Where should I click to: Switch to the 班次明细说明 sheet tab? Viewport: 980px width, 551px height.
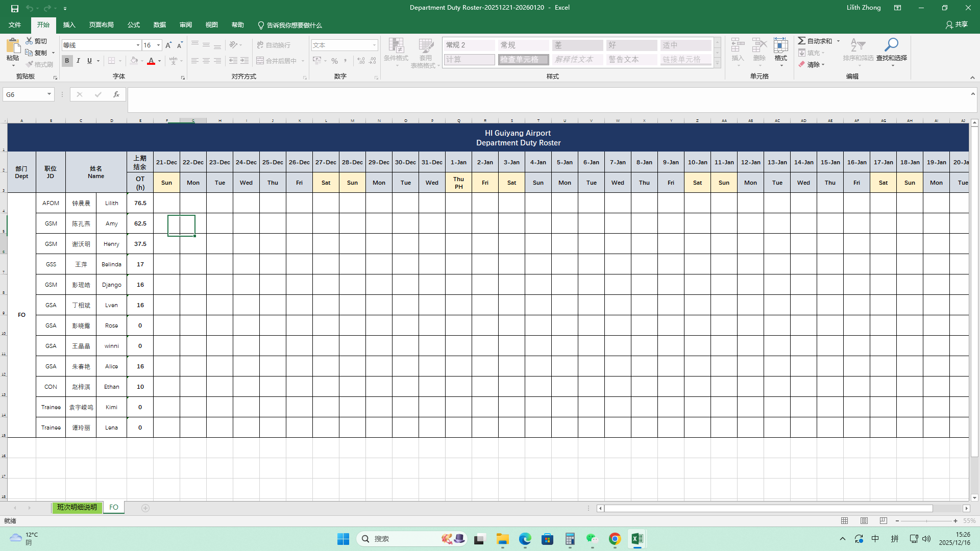[77, 508]
